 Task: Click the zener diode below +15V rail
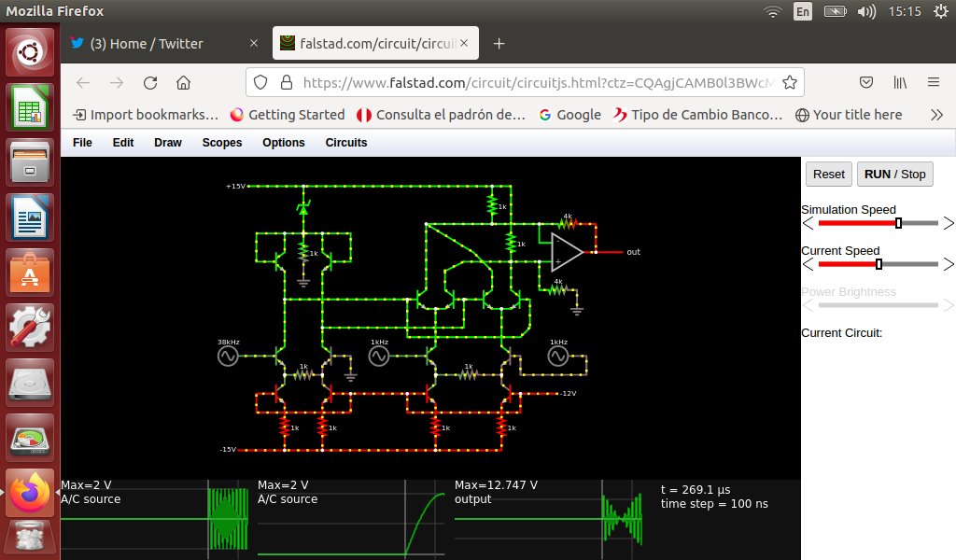(303, 208)
